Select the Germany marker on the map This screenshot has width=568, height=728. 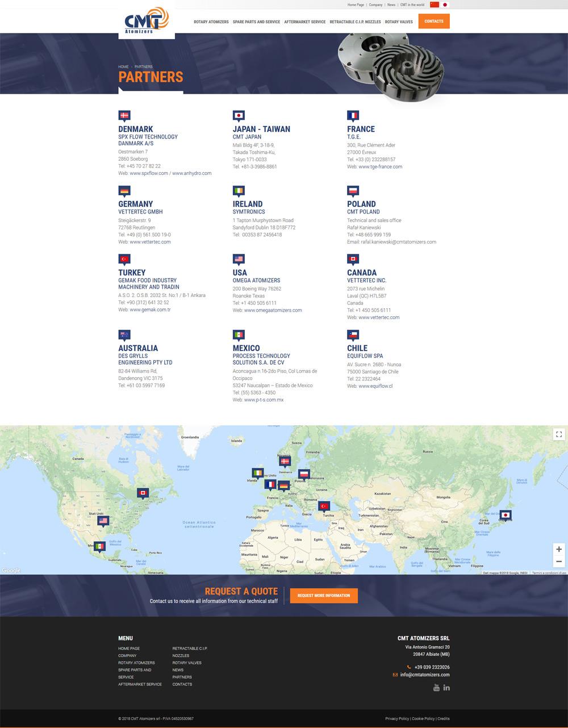pyautogui.click(x=284, y=486)
